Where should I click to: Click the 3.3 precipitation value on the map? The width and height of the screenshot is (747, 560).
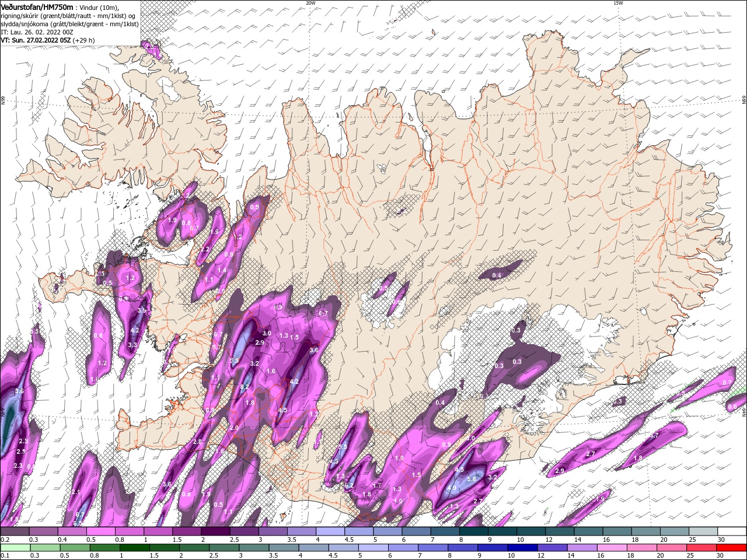click(132, 345)
